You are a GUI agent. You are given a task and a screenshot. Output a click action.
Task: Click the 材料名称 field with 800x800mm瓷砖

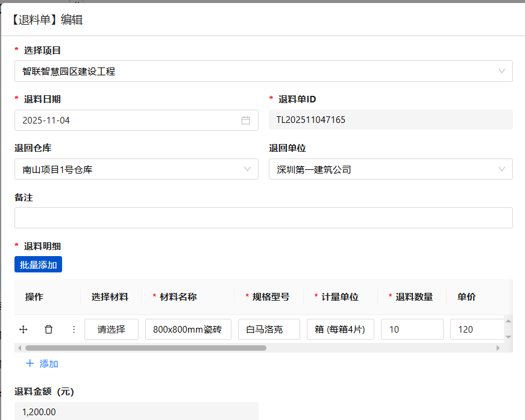point(188,330)
